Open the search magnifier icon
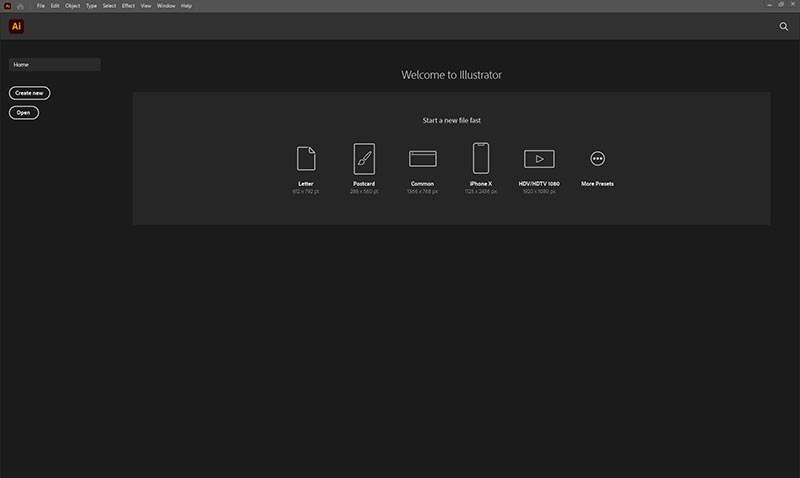Viewport: 800px width, 478px height. click(784, 27)
